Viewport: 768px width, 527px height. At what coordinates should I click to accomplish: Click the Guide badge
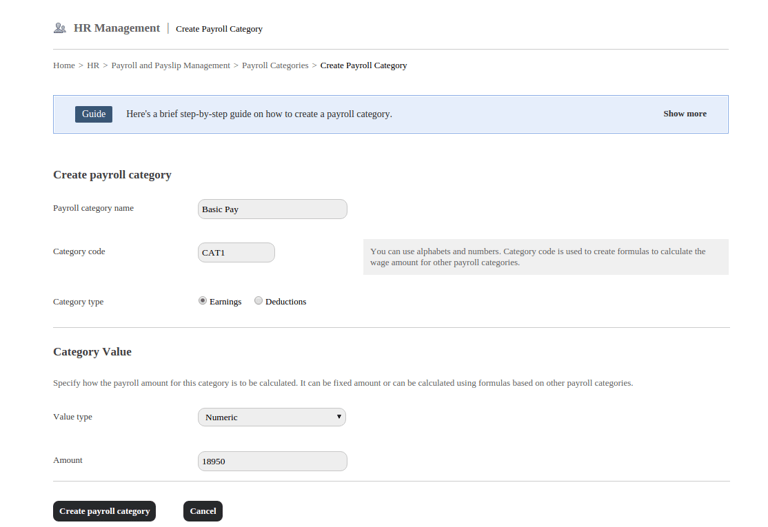[94, 114]
